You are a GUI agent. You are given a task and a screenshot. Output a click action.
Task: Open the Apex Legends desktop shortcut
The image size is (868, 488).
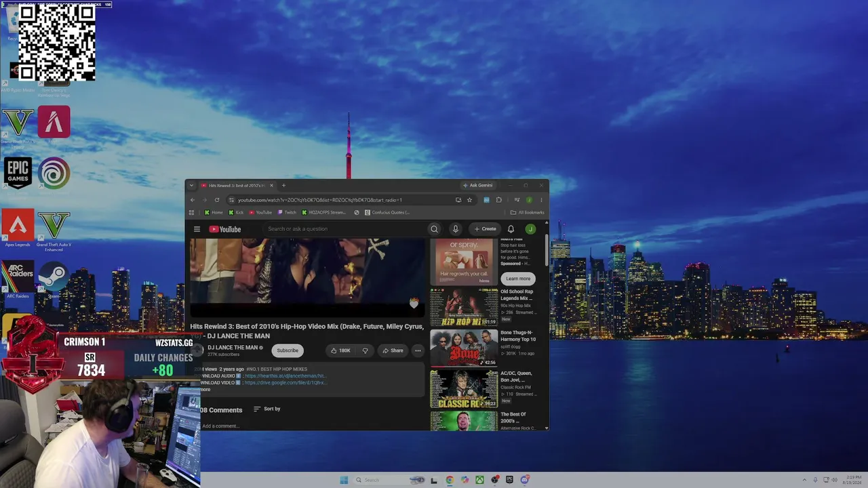point(18,228)
